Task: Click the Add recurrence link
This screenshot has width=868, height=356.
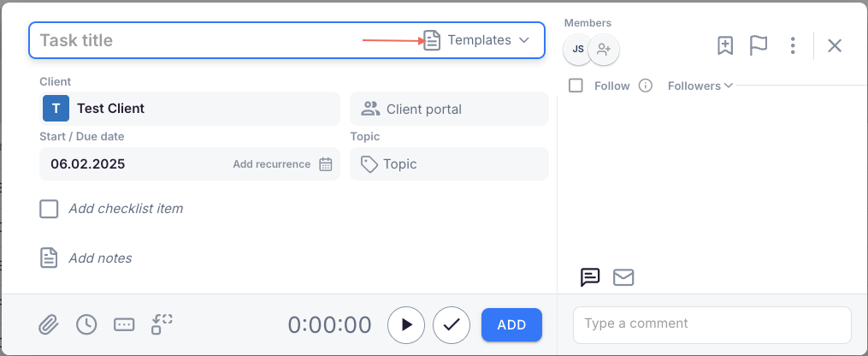Action: [x=271, y=164]
